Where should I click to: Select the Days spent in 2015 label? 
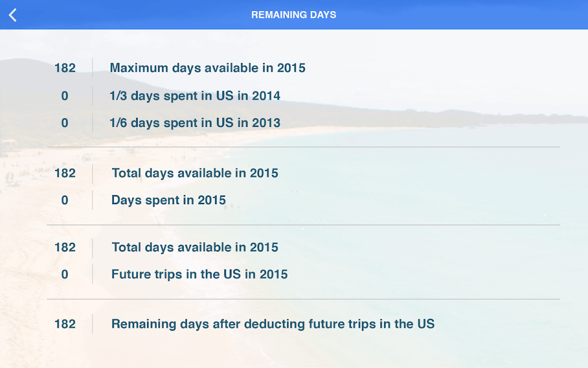point(169,200)
